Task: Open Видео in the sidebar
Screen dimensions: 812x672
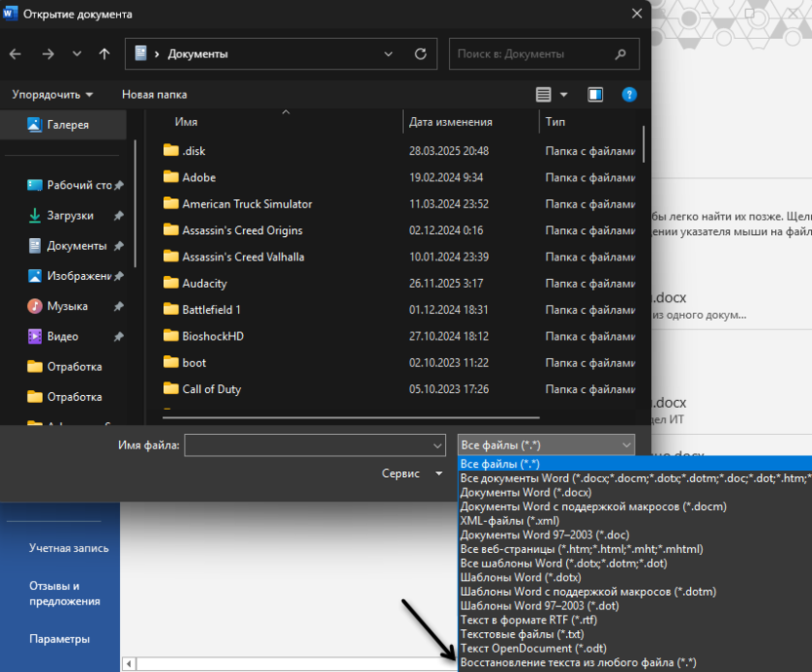Action: tap(53, 336)
